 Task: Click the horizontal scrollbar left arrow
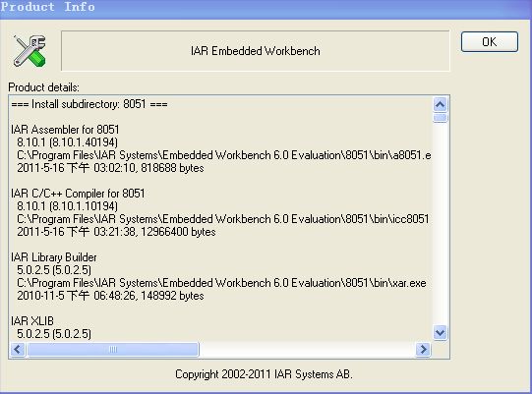tap(18, 349)
